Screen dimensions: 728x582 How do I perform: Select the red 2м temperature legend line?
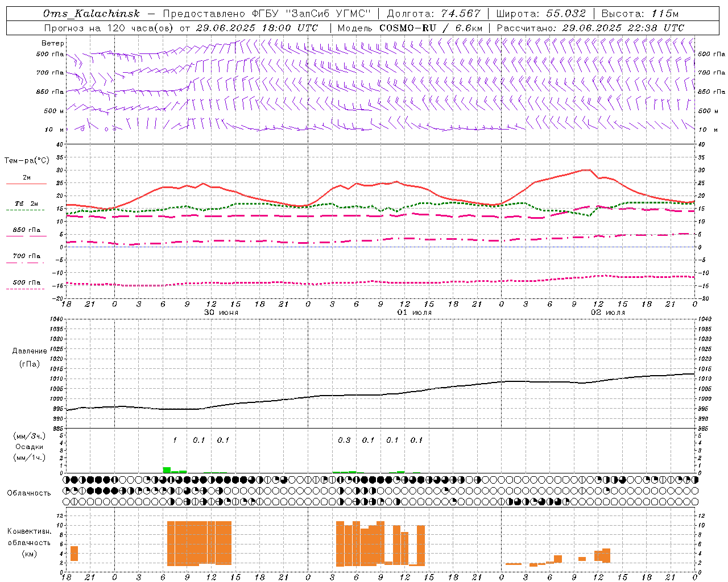coord(26,184)
